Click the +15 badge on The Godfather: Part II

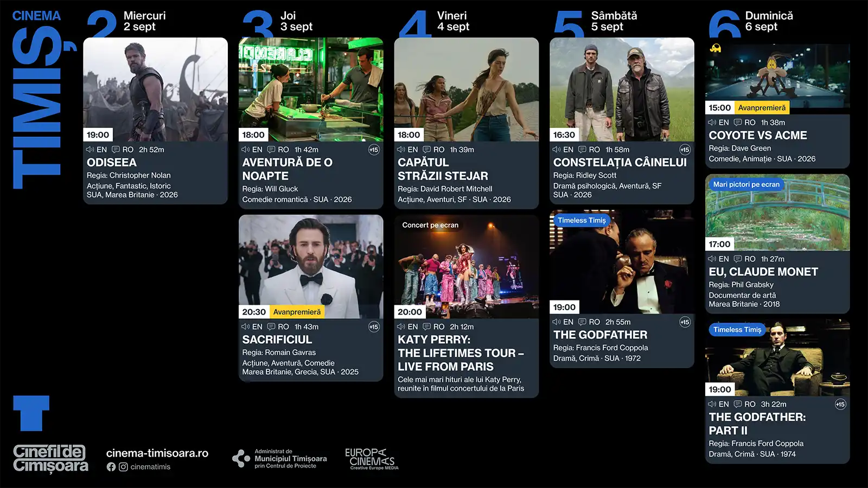pos(840,404)
